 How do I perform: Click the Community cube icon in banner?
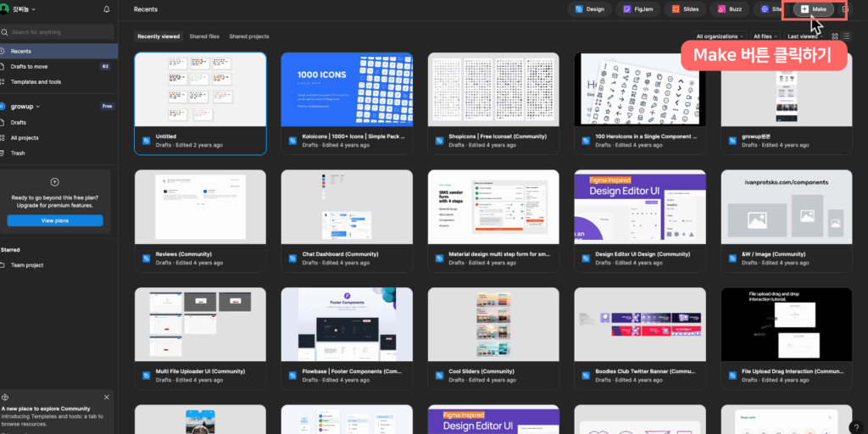pos(5,398)
